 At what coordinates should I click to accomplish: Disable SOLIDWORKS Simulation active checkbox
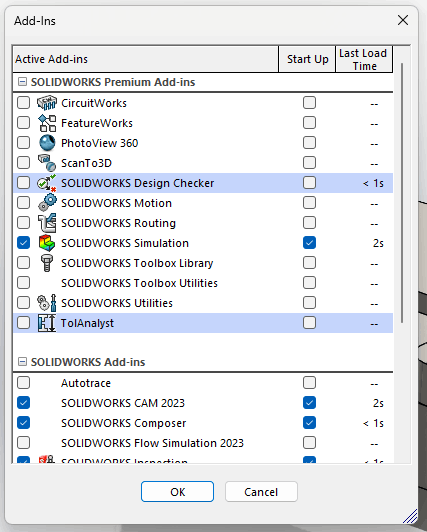point(23,243)
